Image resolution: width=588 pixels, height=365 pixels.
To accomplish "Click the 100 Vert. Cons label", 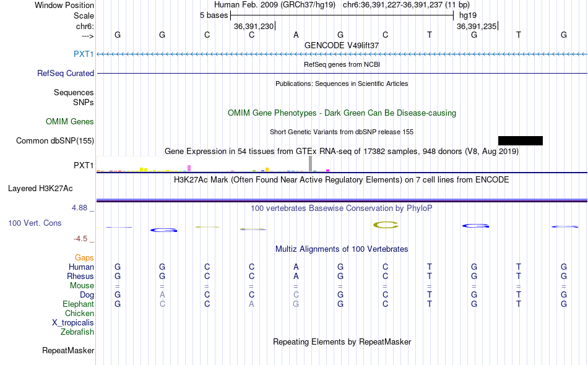I will tap(35, 223).
